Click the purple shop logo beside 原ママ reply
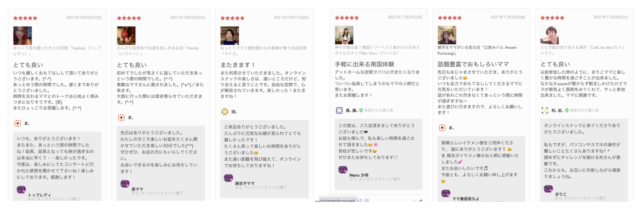 pos(125,184)
